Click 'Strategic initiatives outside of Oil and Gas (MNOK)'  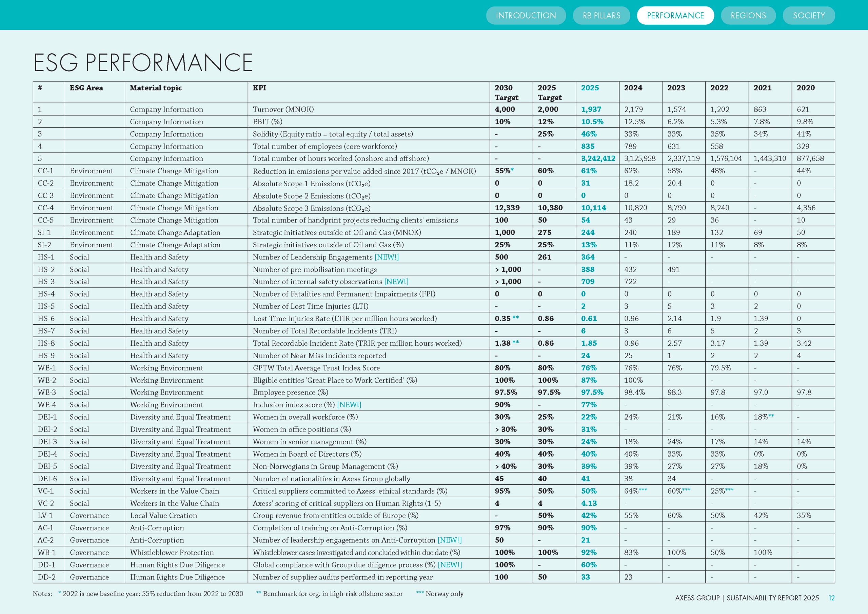point(337,233)
